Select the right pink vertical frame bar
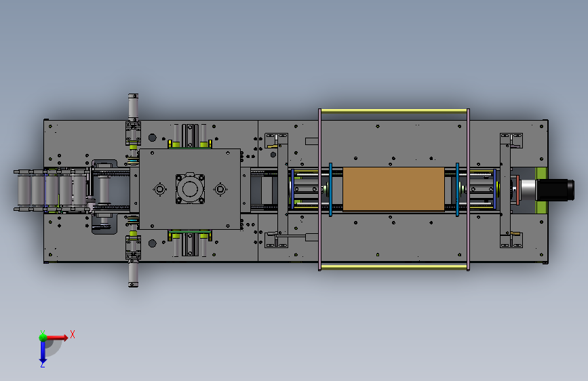Screen dimensions: 588x381 pos(468,189)
